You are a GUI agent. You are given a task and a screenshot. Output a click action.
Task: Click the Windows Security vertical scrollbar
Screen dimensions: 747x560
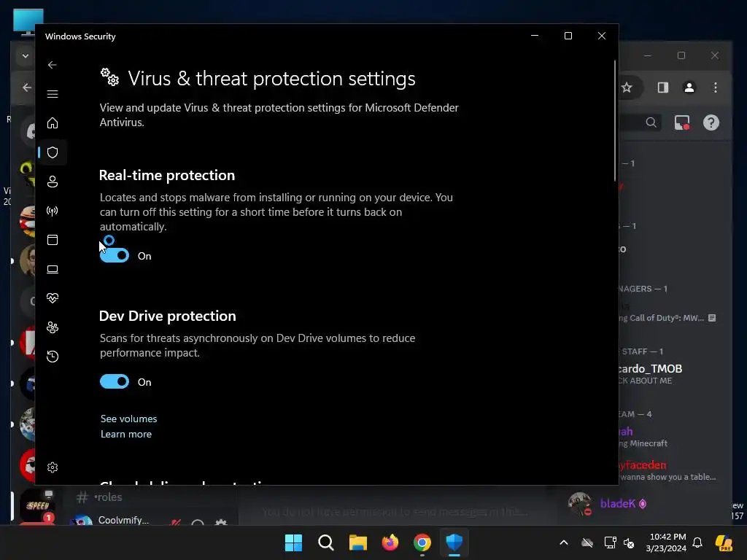click(615, 121)
